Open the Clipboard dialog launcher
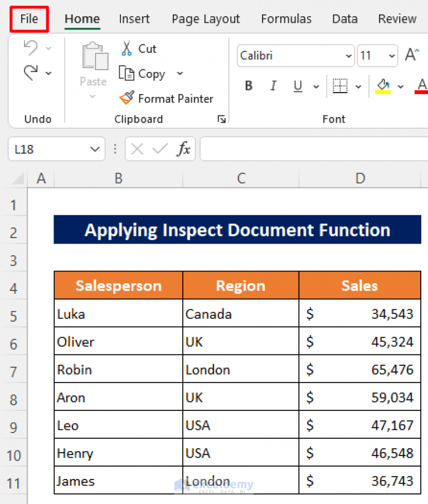 (x=221, y=119)
